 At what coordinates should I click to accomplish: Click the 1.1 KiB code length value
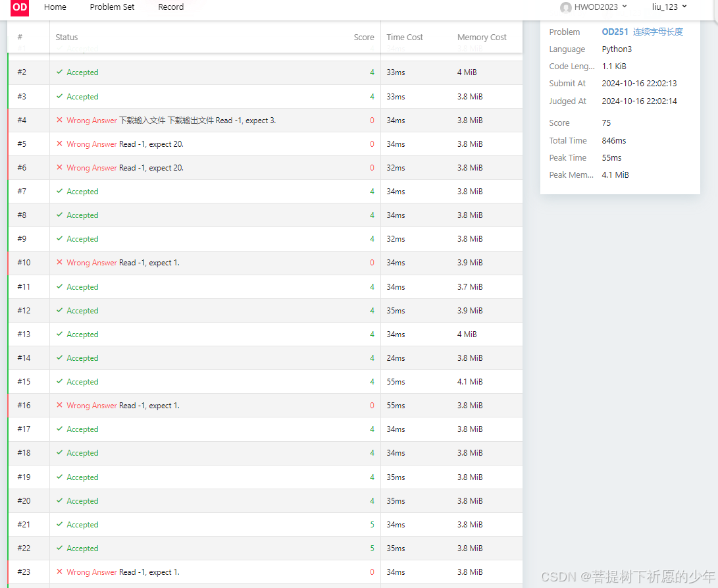[x=614, y=66]
